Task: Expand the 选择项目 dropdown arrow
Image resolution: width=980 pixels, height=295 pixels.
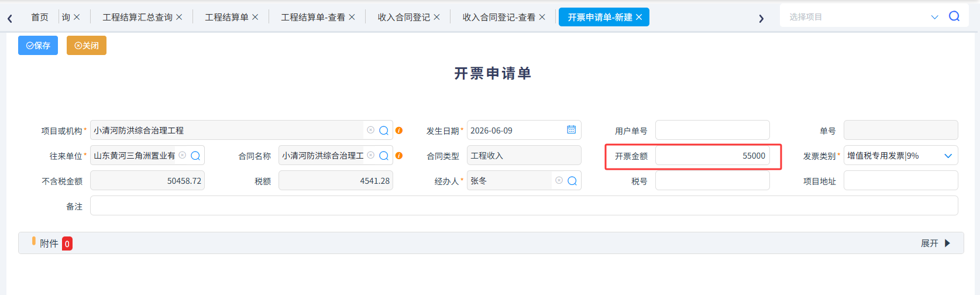Action: (x=934, y=17)
